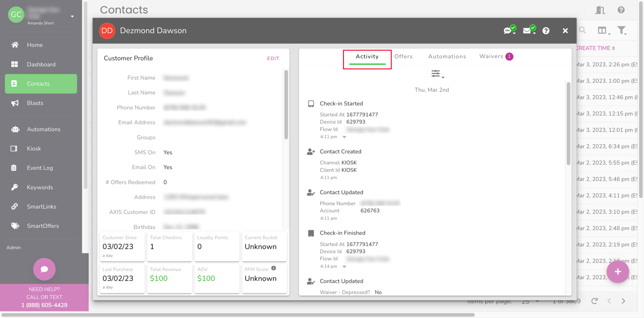Click the Account 626763 value
The image size is (644, 318).
pos(370,211)
